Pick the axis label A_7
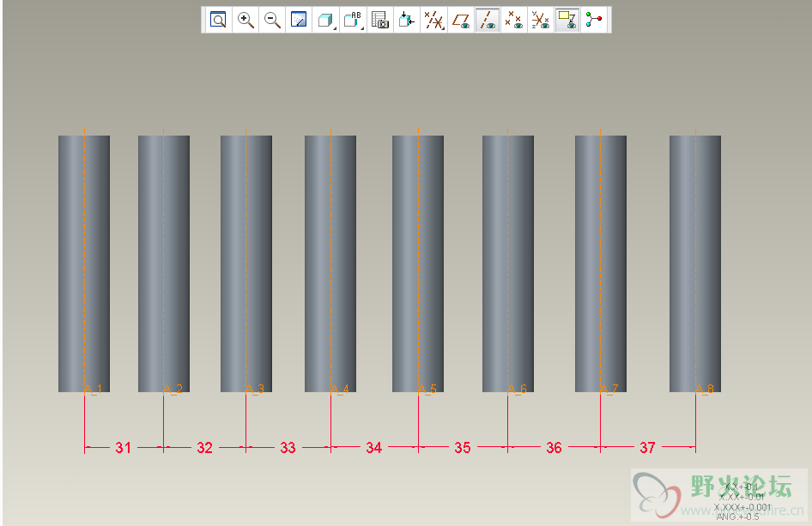This screenshot has height=526, width=812. pos(609,389)
